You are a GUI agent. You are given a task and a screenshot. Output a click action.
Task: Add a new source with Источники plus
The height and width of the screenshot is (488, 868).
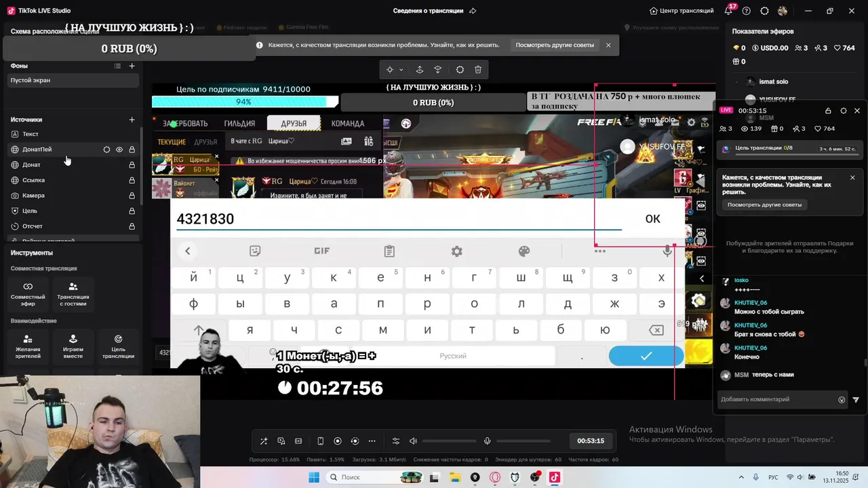click(132, 120)
